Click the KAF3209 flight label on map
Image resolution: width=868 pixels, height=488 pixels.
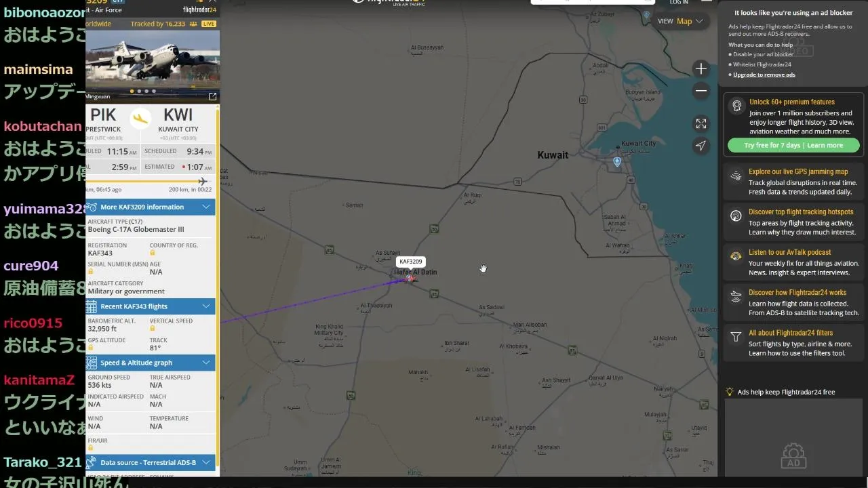pyautogui.click(x=411, y=262)
